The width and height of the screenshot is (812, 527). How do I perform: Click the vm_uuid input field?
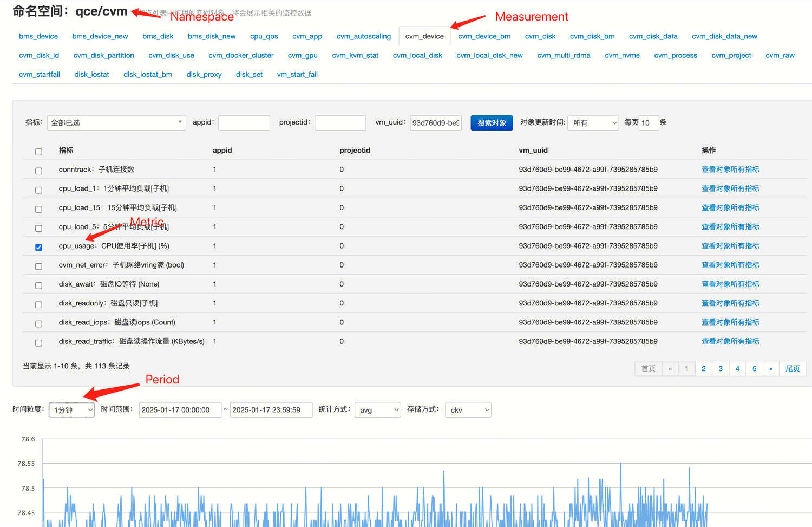coord(435,123)
